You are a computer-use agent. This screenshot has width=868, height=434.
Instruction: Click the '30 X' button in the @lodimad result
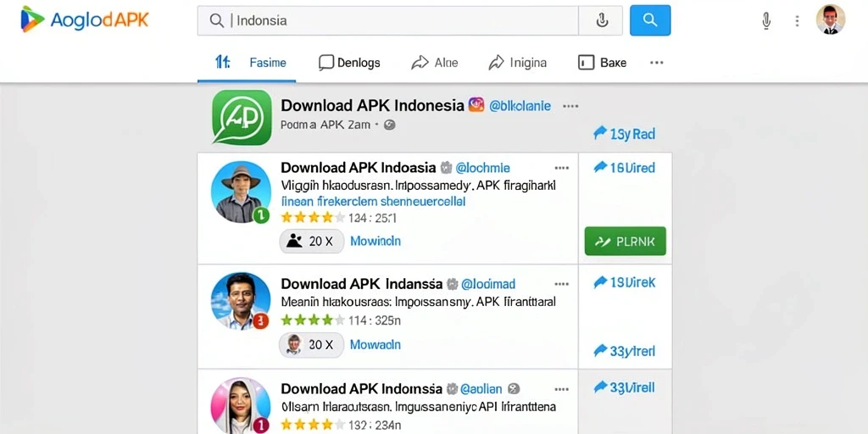312,345
